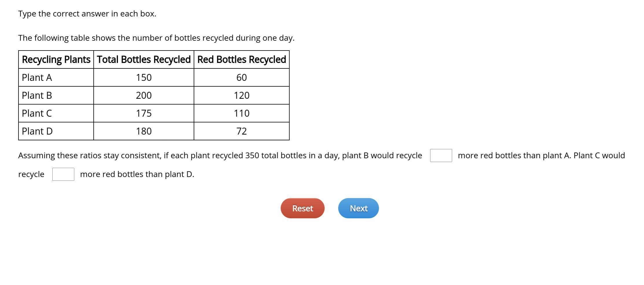Click Plant A's red bottles value 60
The width and height of the screenshot is (644, 285).
241,77
